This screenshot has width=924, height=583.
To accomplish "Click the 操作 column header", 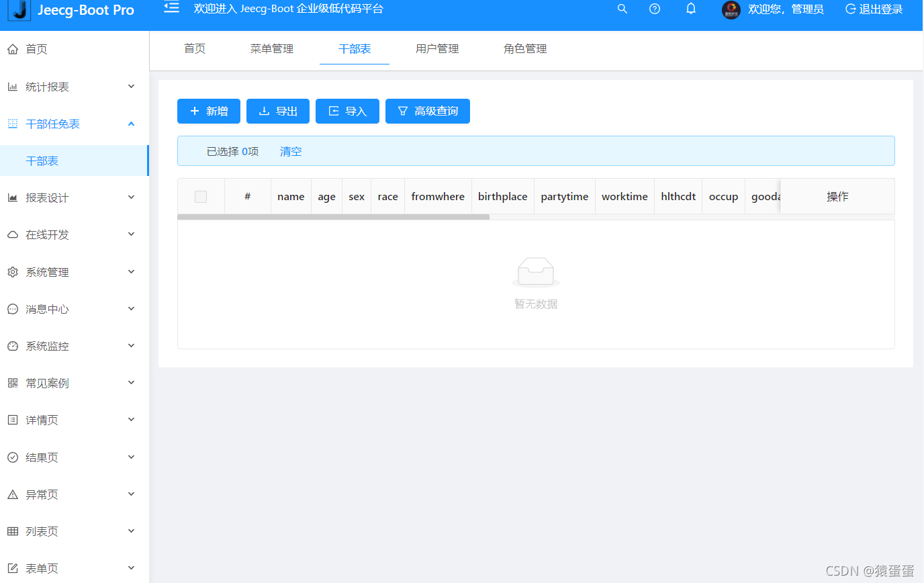I will 837,197.
